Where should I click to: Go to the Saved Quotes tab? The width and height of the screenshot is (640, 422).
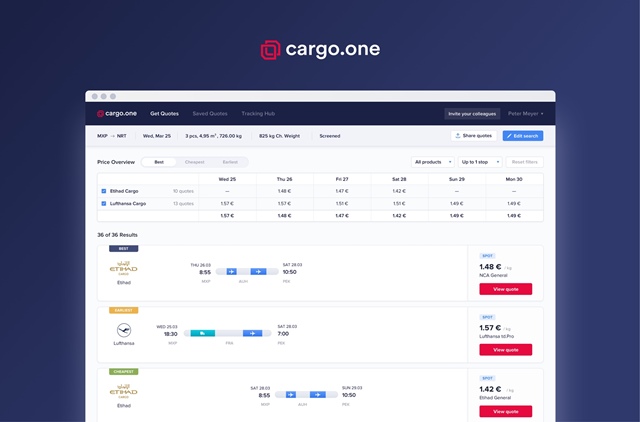coord(209,114)
